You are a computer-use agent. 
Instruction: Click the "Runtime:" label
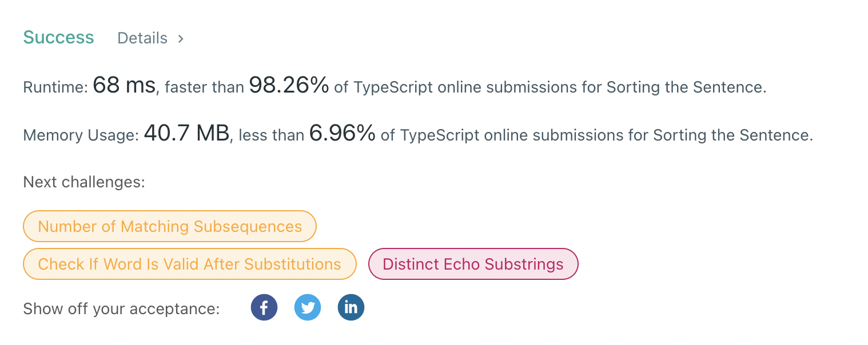click(x=55, y=87)
